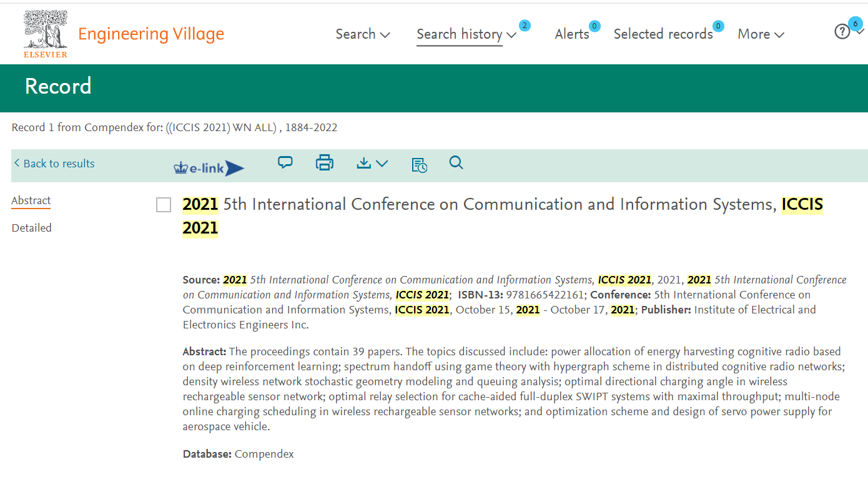The height and width of the screenshot is (492, 868).
Task: Click the record title heading
Action: tap(503, 216)
